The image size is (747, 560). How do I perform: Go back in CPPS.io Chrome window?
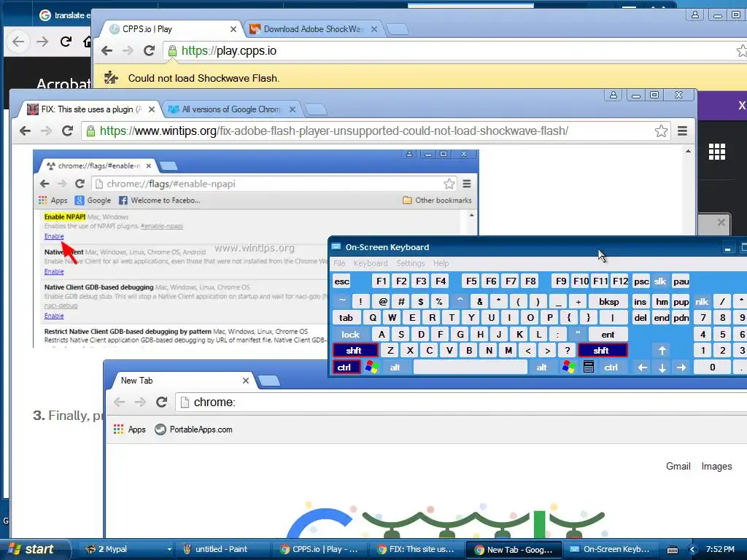pos(107,50)
